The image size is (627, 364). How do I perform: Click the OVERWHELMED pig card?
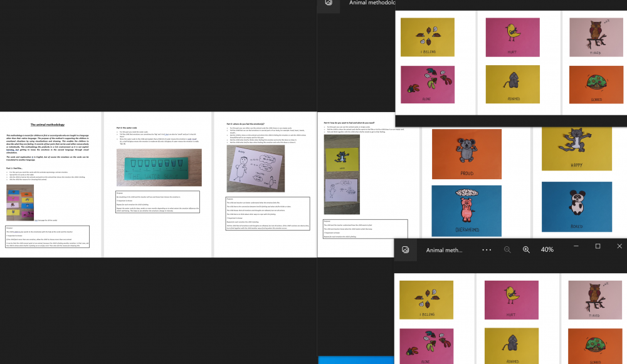click(466, 211)
